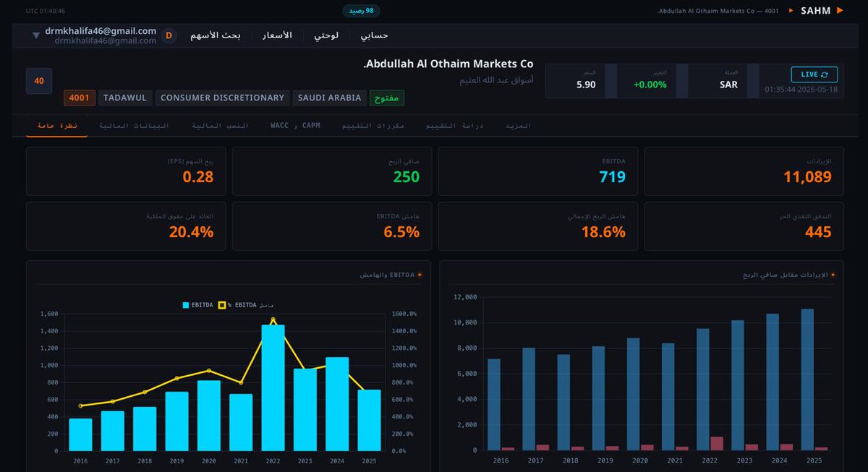
Task: Click the EBITDA margin value 6.5%
Action: click(401, 232)
